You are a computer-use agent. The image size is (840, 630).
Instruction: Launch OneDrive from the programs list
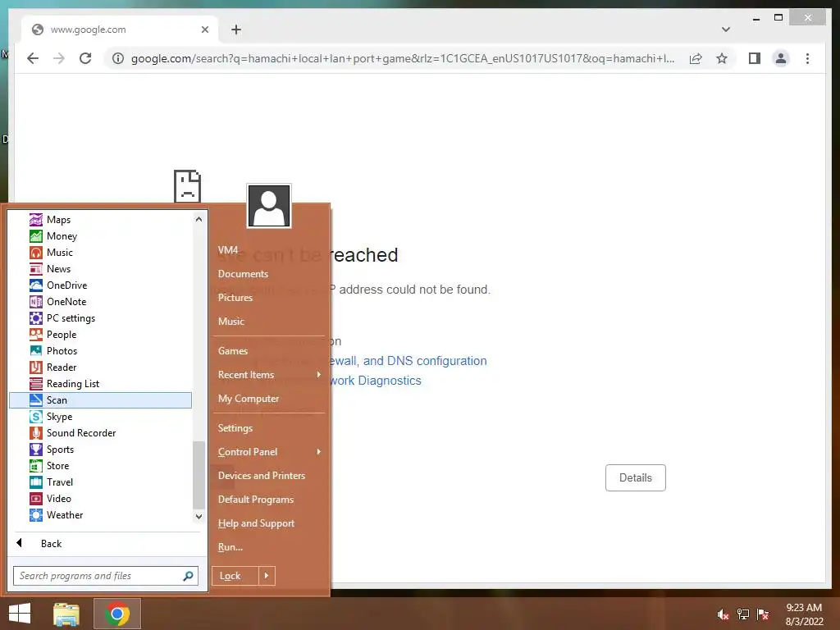point(36,285)
